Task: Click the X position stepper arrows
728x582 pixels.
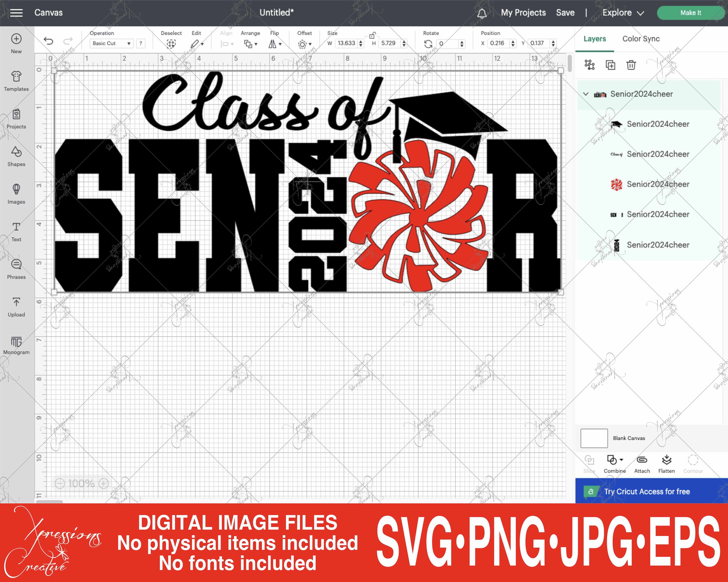Action: (513, 43)
